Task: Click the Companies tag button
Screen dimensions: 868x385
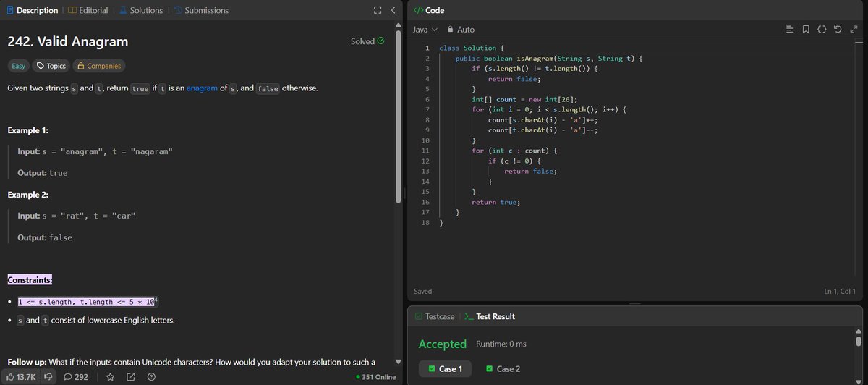Action: click(x=98, y=66)
